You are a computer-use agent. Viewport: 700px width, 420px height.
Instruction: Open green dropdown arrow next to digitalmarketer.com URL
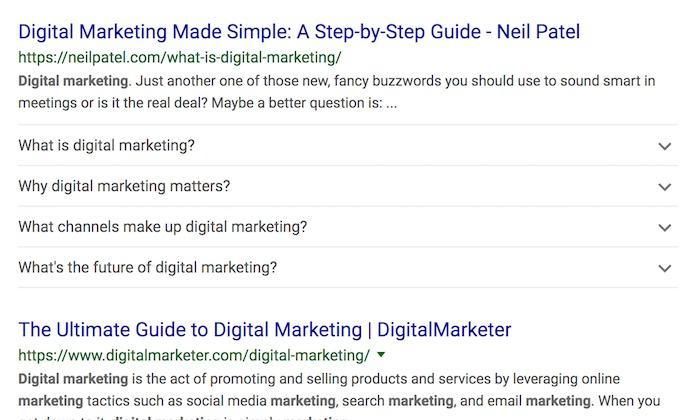[x=381, y=355]
